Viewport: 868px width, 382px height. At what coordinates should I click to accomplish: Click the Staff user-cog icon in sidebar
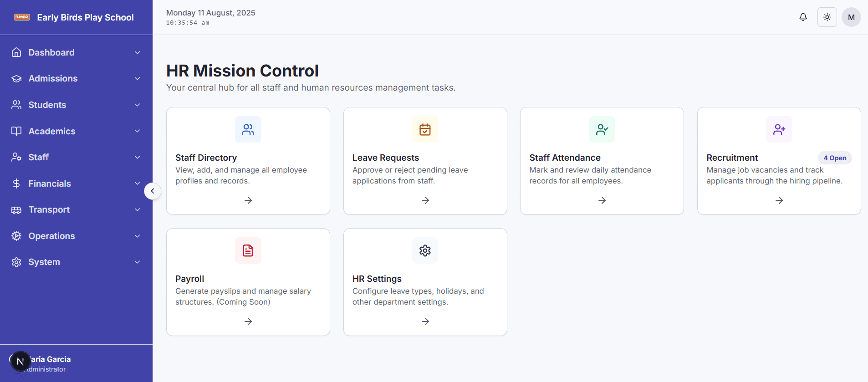16,157
